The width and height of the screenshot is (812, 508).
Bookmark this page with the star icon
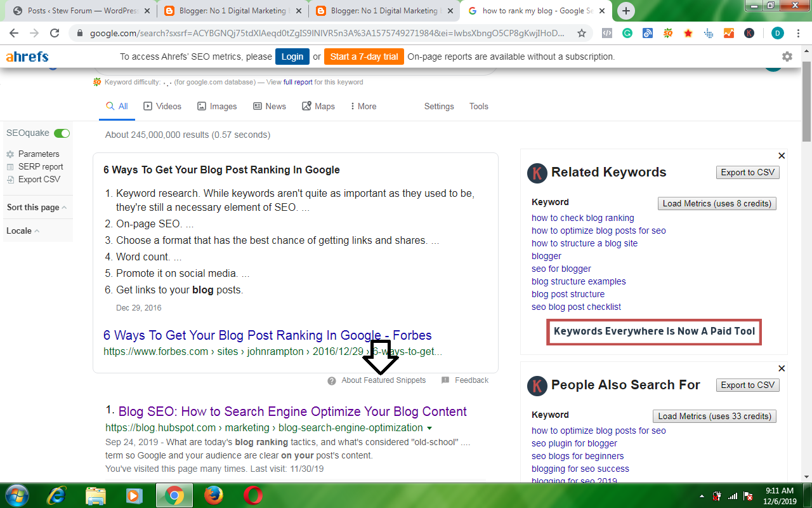581,33
